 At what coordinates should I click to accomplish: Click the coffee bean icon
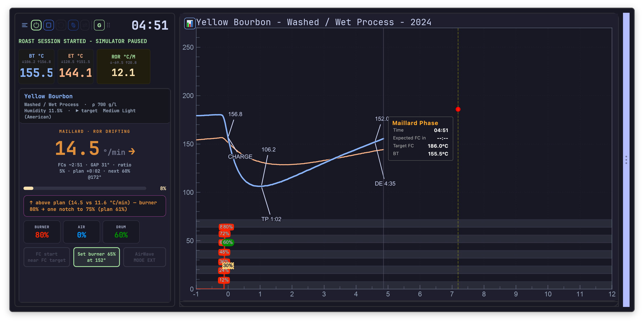coord(73,25)
